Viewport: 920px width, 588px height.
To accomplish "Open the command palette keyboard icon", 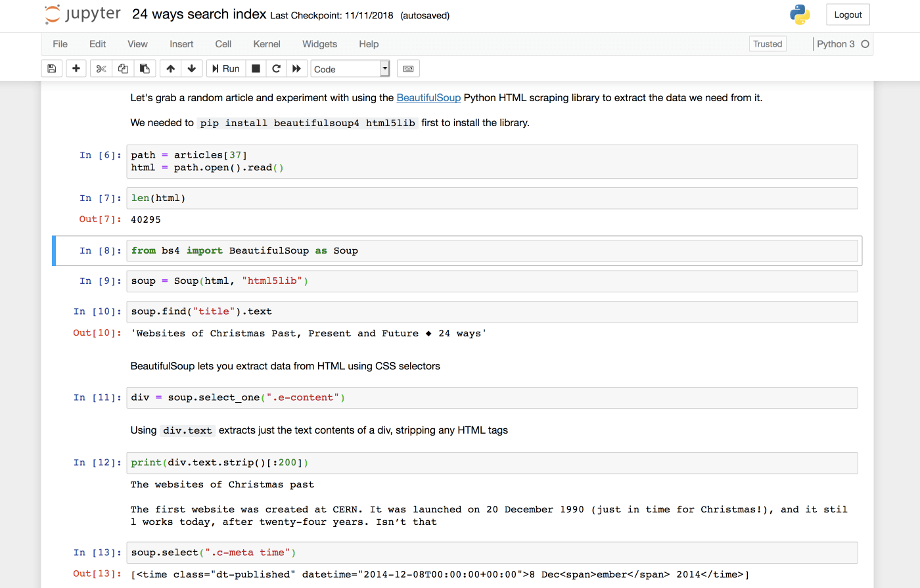I will tap(408, 68).
